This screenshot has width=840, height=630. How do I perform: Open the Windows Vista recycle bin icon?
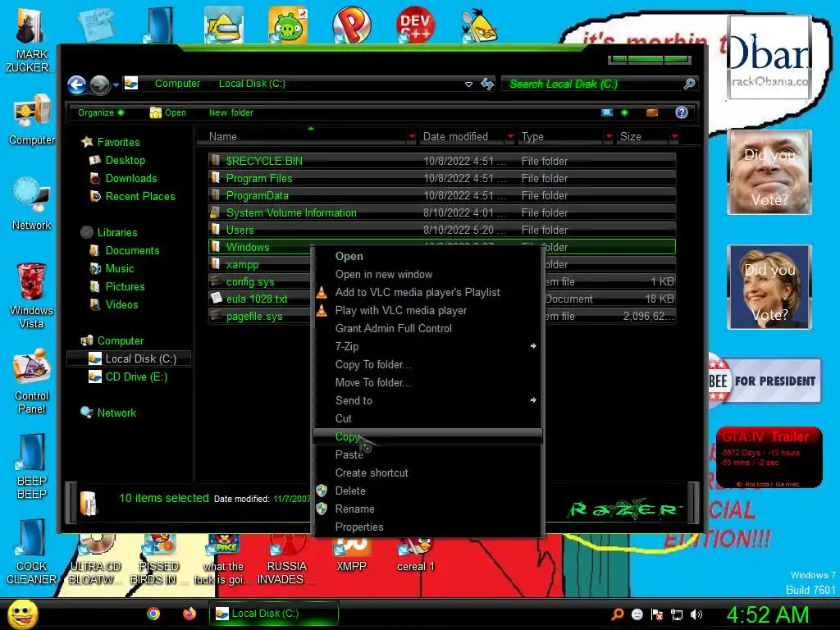[x=31, y=295]
